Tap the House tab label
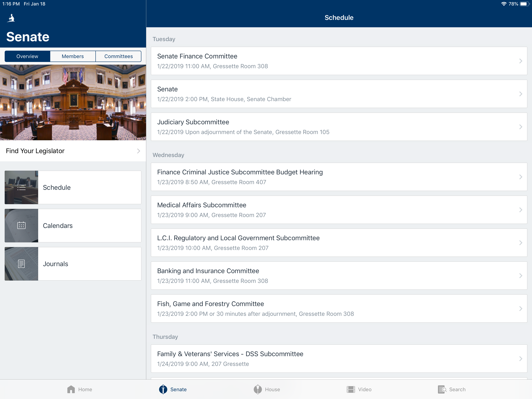This screenshot has width=532, height=399. click(x=272, y=389)
